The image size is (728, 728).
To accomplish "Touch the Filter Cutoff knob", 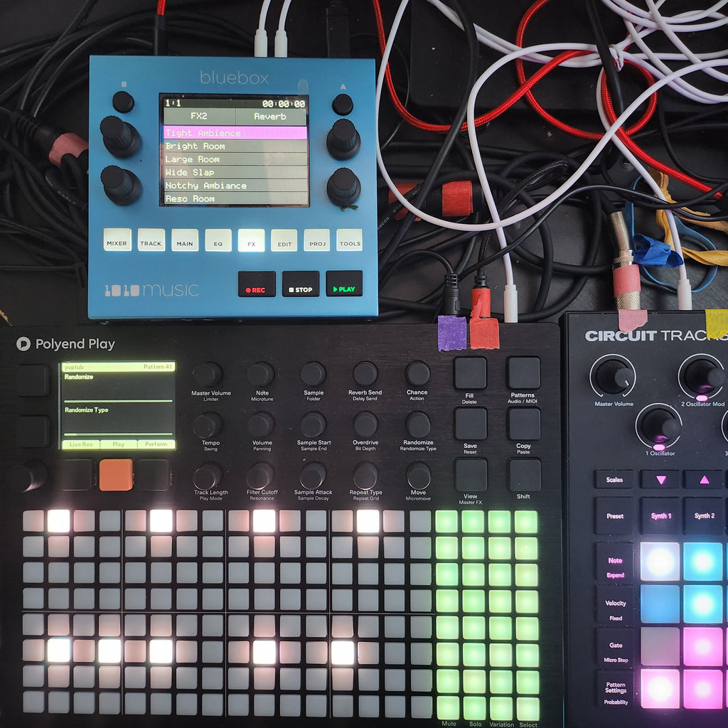I will pos(260,475).
